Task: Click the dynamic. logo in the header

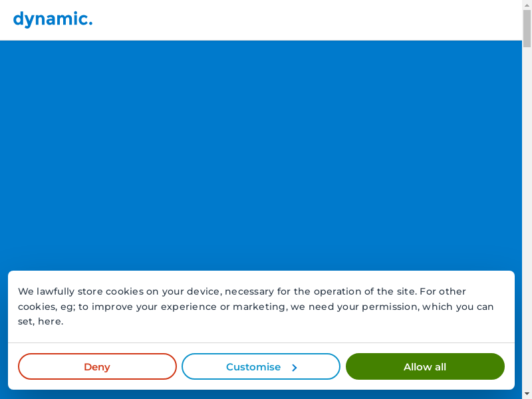Action: coord(53,19)
